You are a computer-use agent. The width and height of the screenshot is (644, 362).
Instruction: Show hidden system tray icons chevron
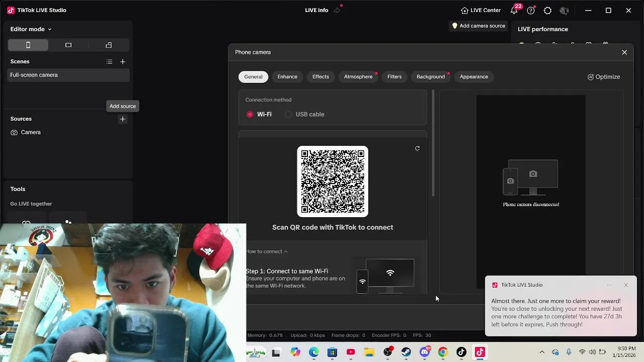(542, 352)
